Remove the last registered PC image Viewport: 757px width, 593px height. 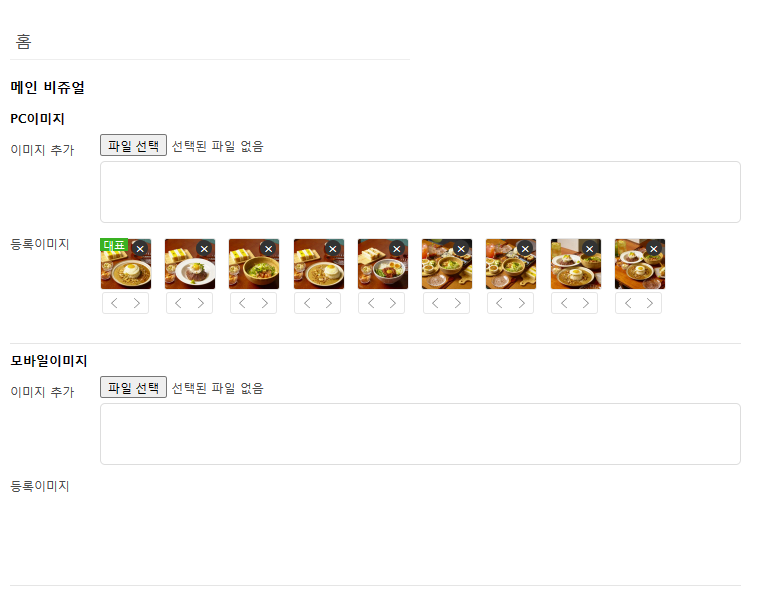pyautogui.click(x=654, y=249)
